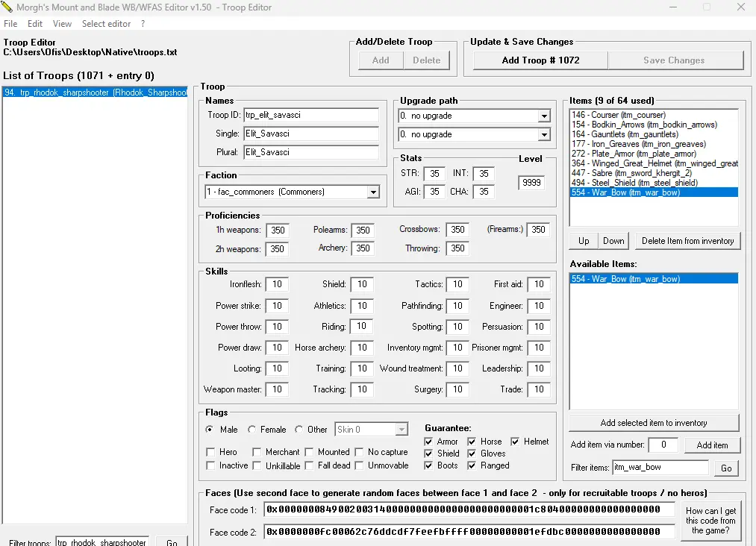756x546 pixels.
Task: Move item Down in inventory
Action: pyautogui.click(x=613, y=241)
